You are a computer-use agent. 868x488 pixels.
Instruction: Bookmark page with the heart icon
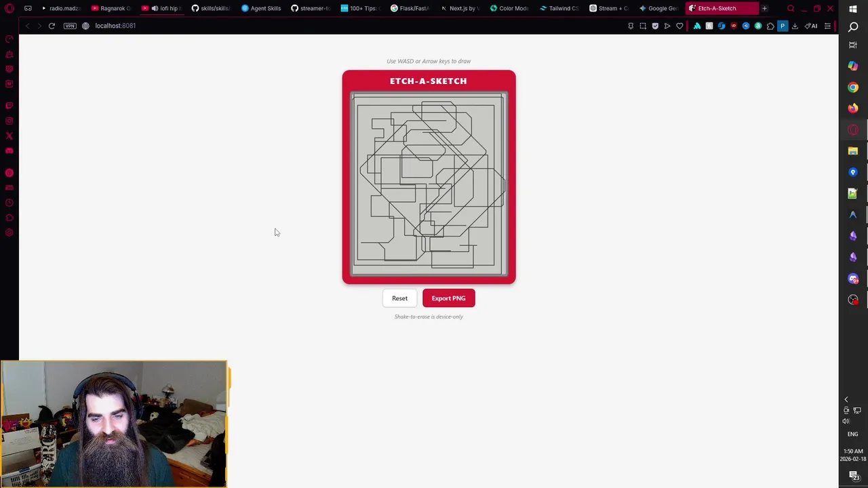tap(679, 26)
